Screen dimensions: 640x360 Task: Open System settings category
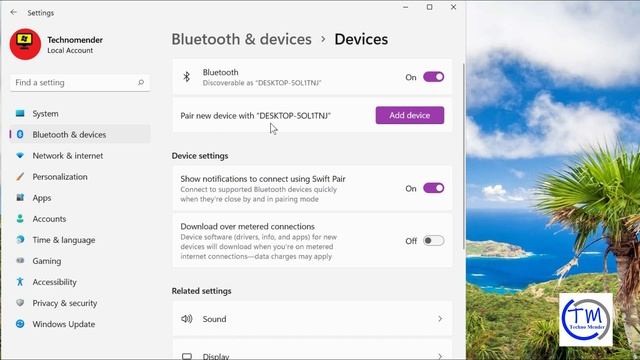pyautogui.click(x=80, y=113)
